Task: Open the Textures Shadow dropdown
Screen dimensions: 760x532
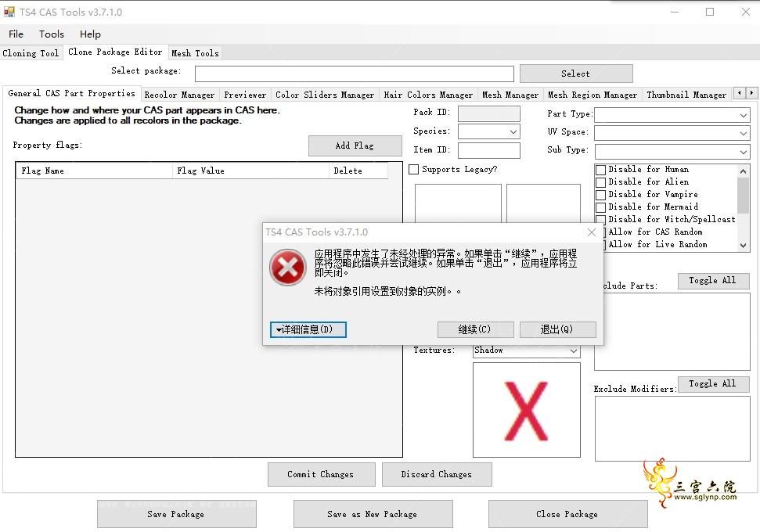Action: (574, 350)
